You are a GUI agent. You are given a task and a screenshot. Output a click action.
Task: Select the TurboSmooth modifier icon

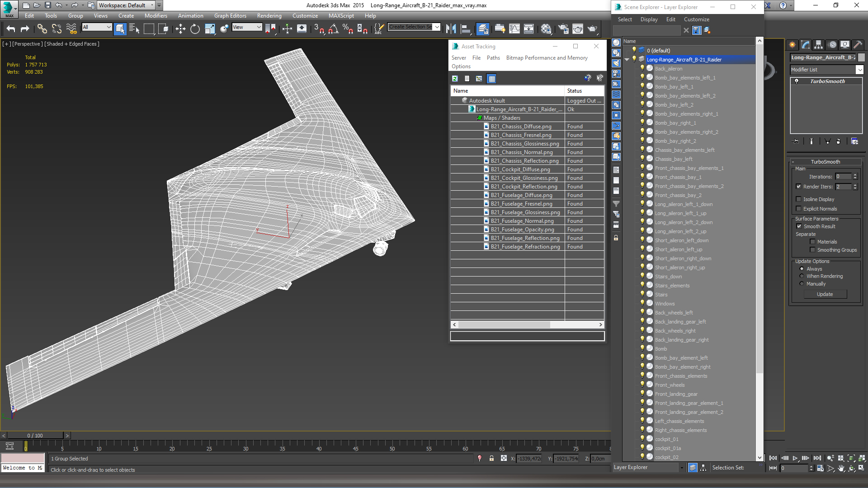coord(797,80)
